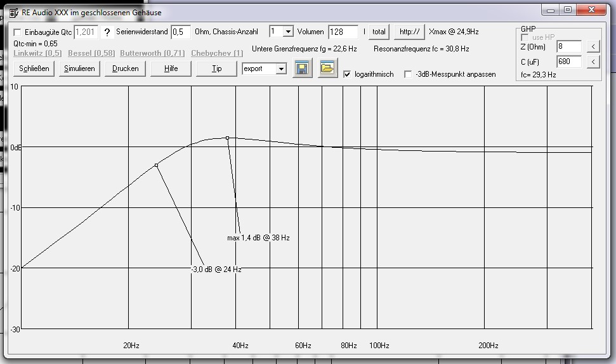Click the total button

379,32
